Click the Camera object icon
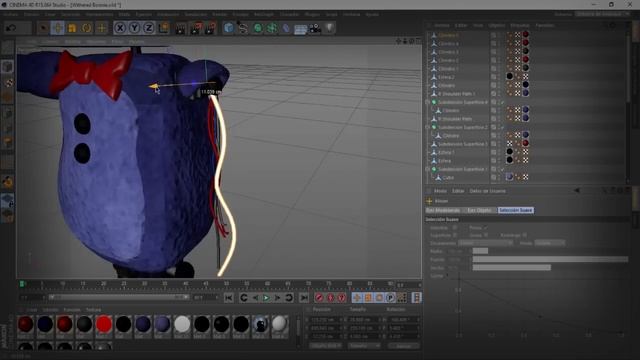640x360 pixels. click(315, 28)
